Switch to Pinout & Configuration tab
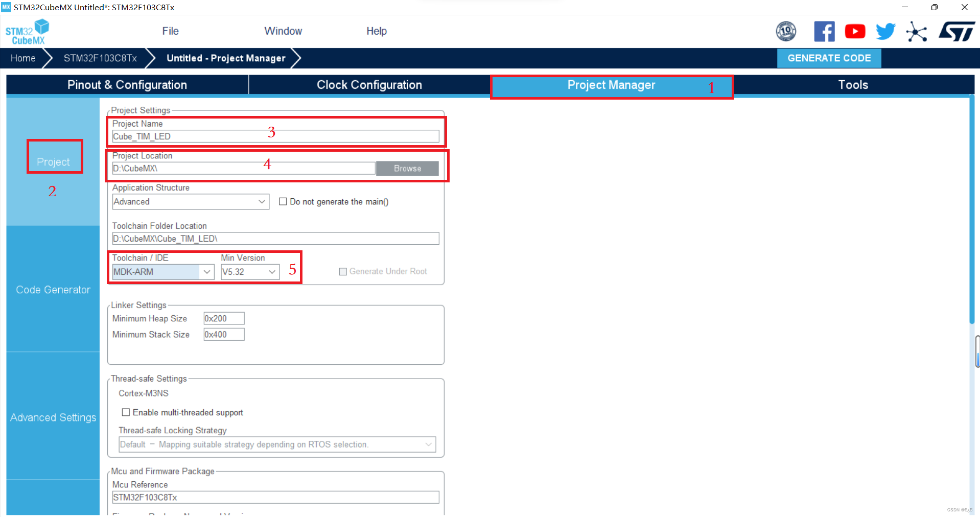 (x=127, y=85)
